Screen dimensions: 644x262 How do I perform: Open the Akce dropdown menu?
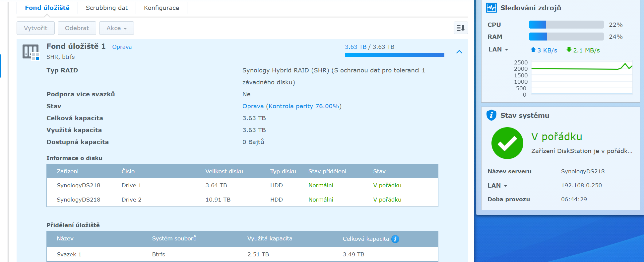point(116,28)
